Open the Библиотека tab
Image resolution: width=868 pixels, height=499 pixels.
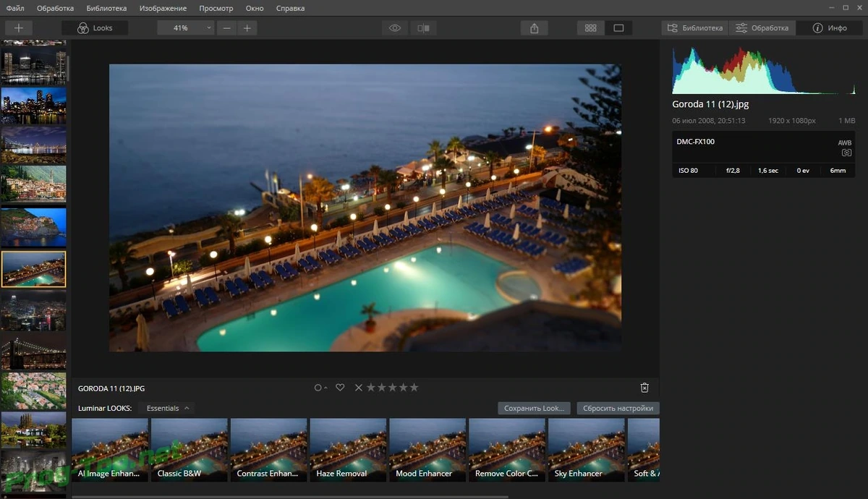click(x=694, y=28)
